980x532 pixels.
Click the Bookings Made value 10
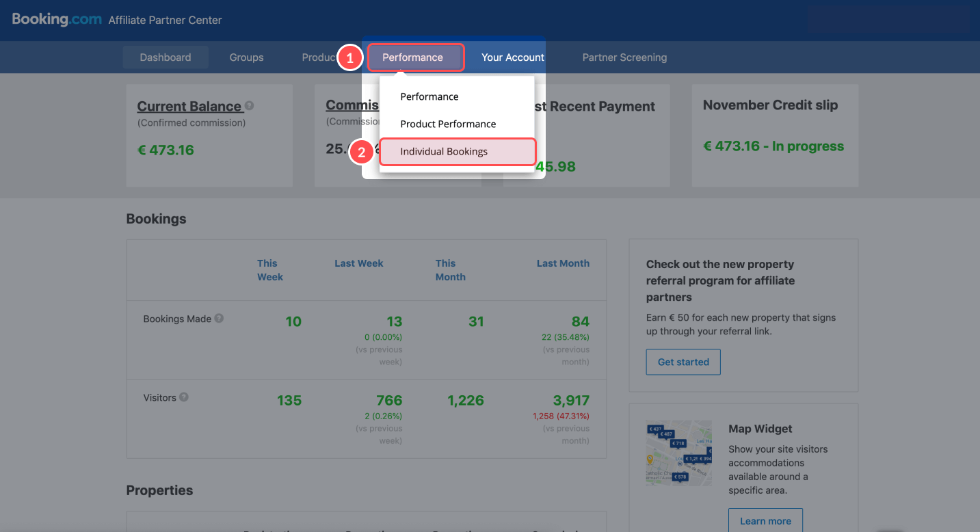(x=293, y=321)
